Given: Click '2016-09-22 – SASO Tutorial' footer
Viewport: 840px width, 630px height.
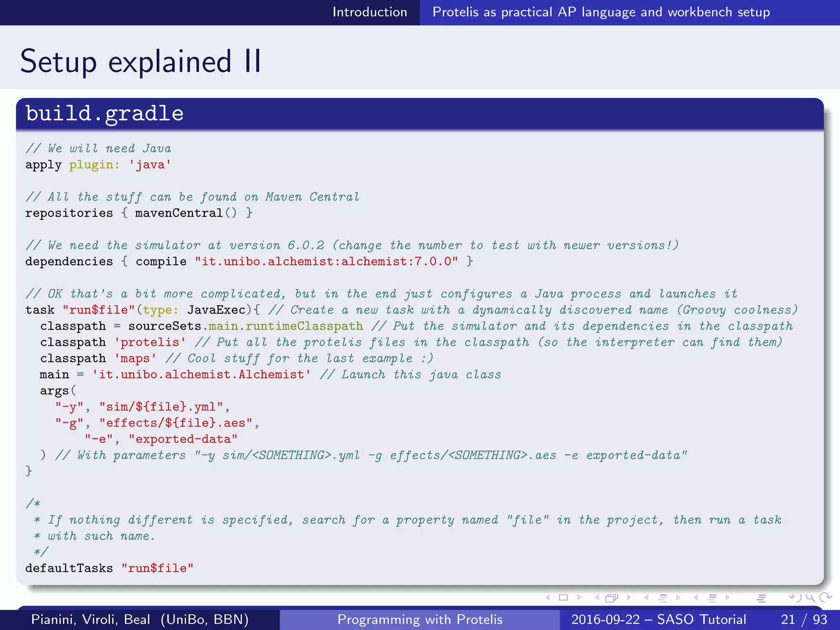Looking at the screenshot, I should coord(659,619).
